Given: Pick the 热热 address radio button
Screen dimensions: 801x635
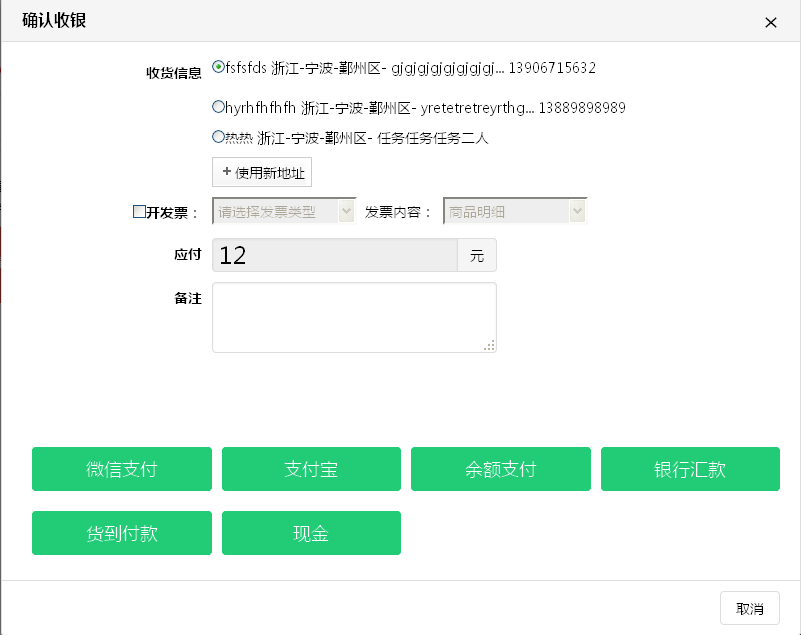Looking at the screenshot, I should point(218,137).
